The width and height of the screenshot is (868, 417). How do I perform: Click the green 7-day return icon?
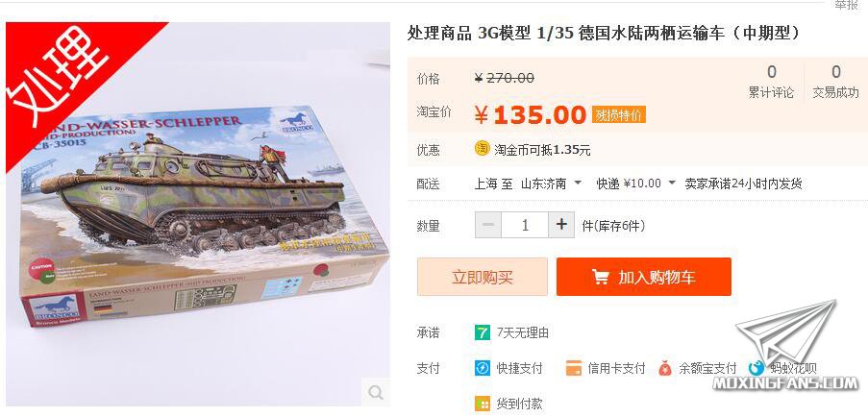click(483, 332)
